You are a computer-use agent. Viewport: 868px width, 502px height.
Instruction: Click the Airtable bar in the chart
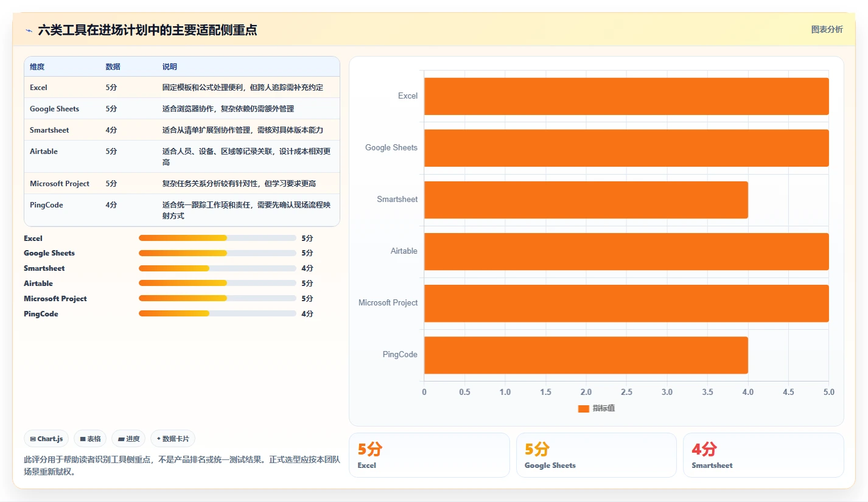click(x=626, y=251)
